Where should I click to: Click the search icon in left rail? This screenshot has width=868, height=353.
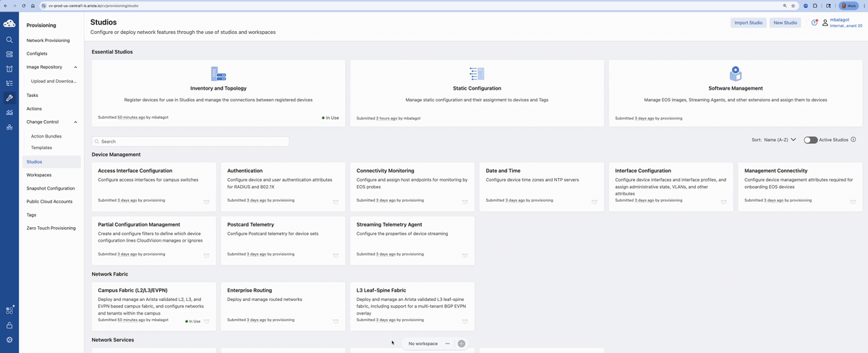point(9,40)
